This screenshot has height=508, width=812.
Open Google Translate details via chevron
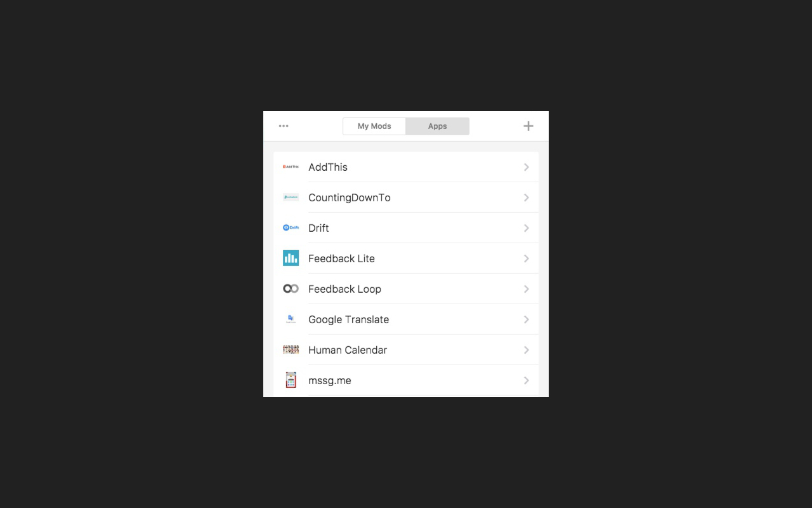(526, 319)
